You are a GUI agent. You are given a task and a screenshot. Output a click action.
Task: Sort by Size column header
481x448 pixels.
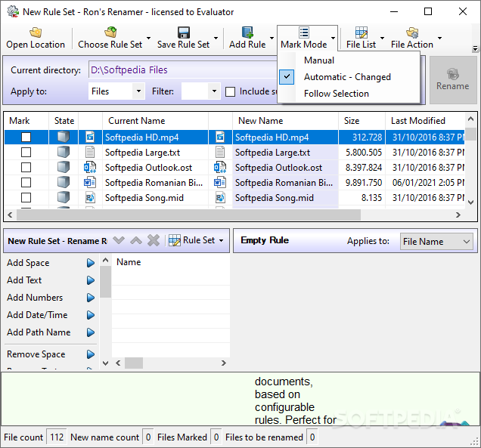pos(362,121)
